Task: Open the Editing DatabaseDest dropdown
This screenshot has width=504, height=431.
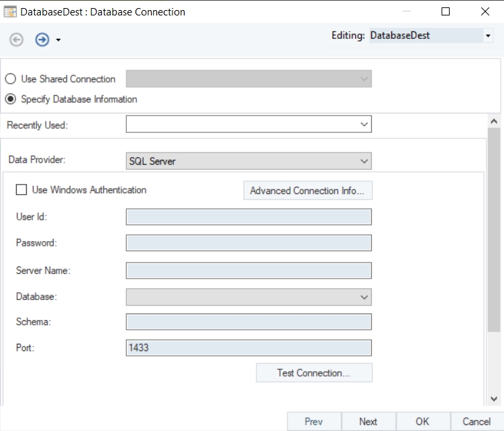Action: point(488,36)
